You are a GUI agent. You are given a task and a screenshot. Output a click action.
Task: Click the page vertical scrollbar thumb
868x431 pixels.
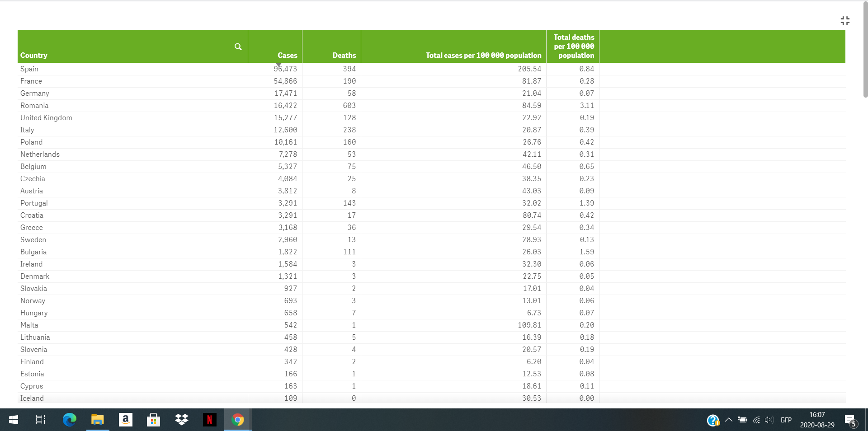(x=865, y=50)
